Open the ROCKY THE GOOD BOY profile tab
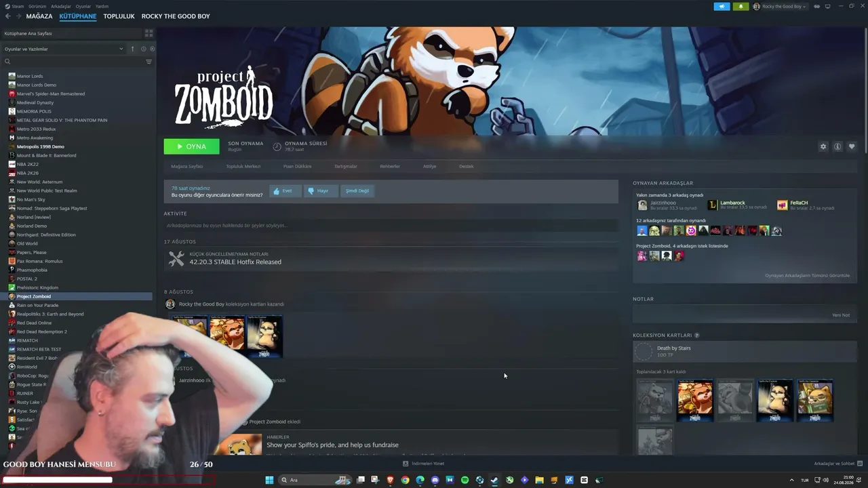868x488 pixels. point(176,16)
